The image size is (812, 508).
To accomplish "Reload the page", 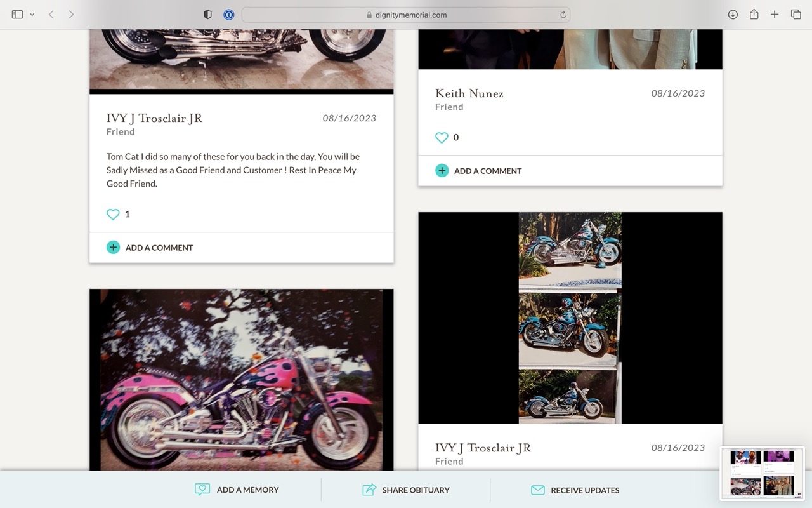I will click(x=563, y=15).
